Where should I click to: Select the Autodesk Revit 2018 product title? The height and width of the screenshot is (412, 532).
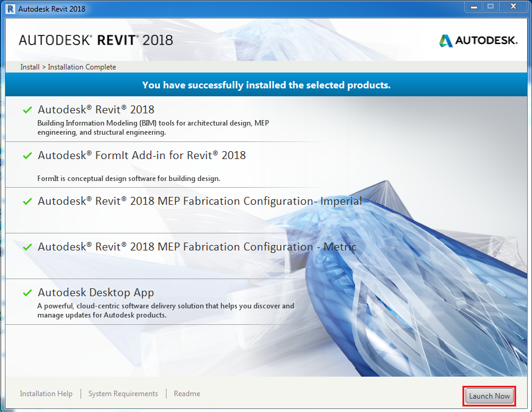[x=96, y=110]
